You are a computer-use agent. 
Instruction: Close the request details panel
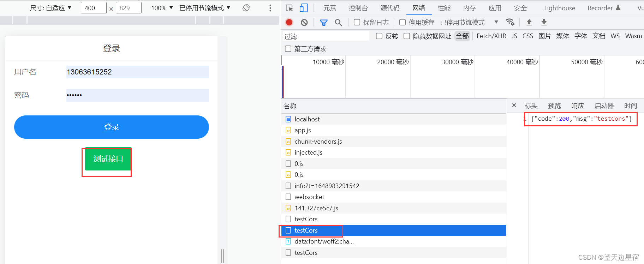514,105
